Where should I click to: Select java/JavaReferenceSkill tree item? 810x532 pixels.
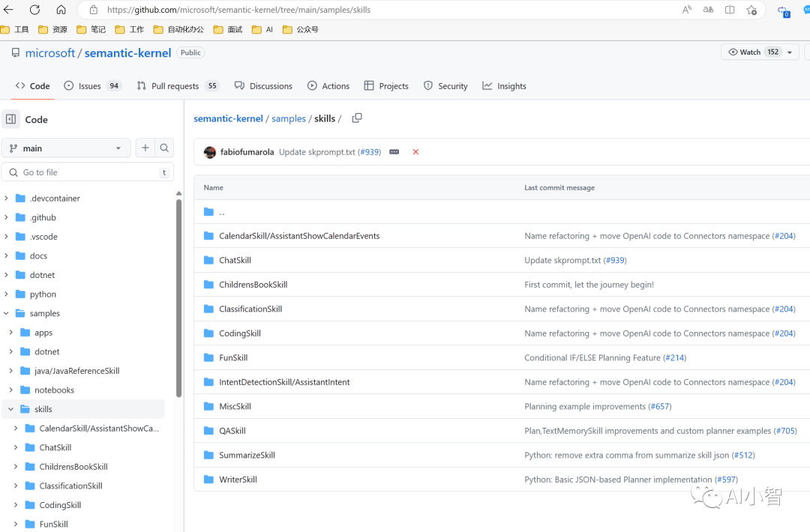[x=77, y=371]
